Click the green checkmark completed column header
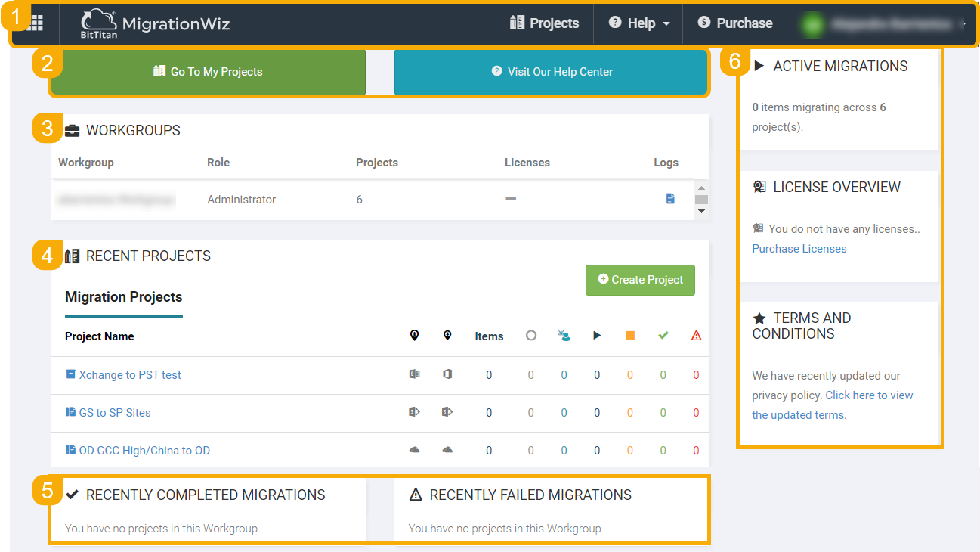 tap(663, 335)
